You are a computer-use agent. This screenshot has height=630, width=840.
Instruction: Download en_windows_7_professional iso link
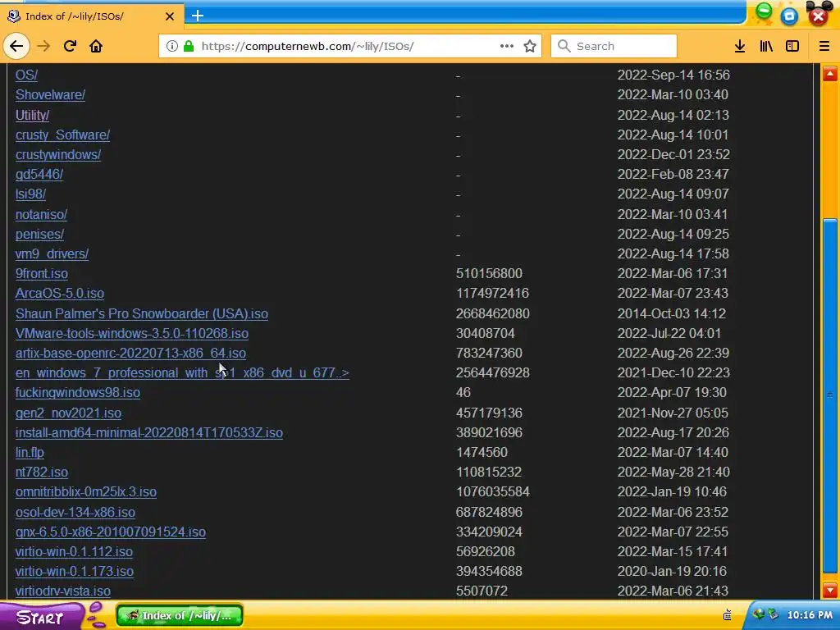(182, 373)
